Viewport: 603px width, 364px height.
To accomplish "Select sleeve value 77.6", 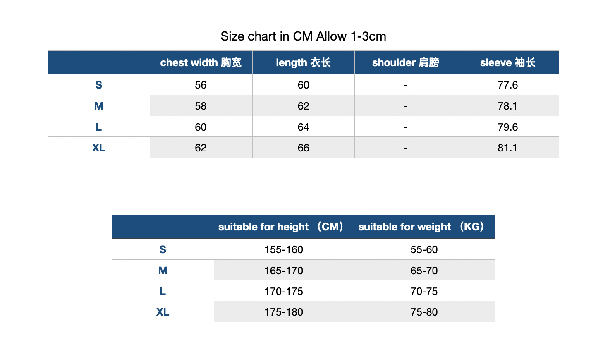I will point(507,85).
